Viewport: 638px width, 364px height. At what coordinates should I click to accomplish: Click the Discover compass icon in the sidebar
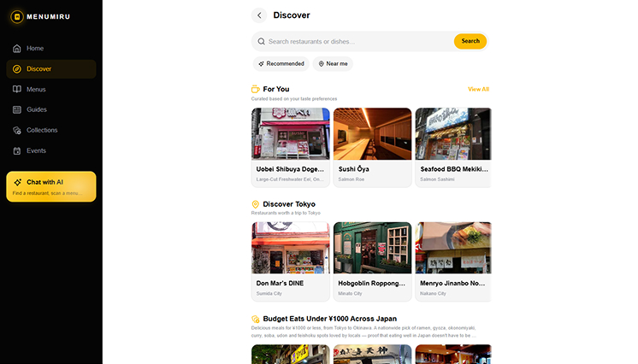[x=17, y=69]
